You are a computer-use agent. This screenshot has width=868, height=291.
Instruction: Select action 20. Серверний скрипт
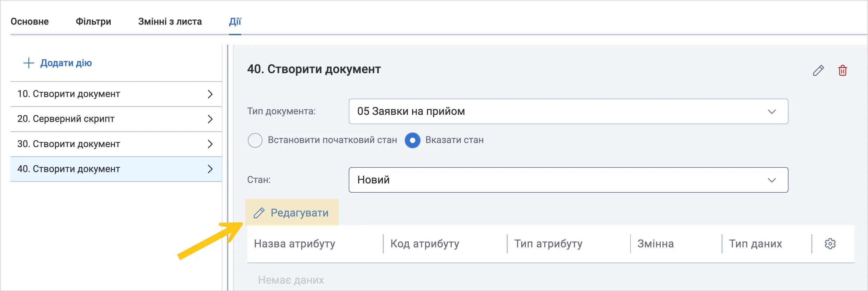[116, 119]
